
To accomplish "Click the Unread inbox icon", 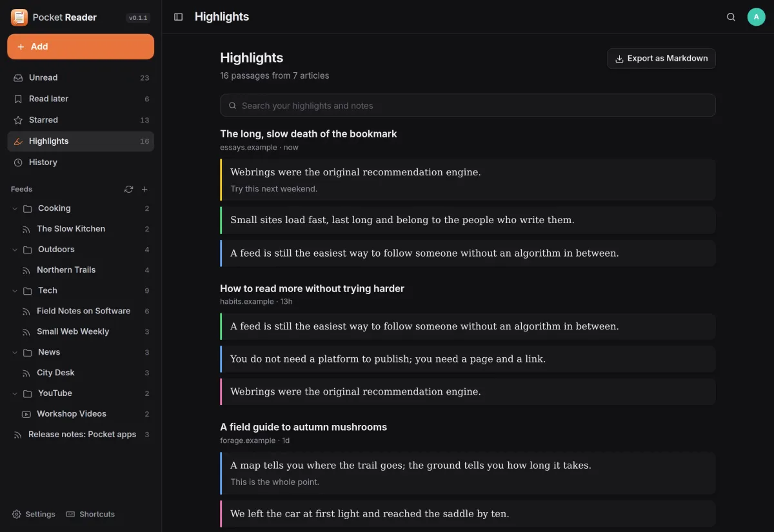I will coord(18,77).
